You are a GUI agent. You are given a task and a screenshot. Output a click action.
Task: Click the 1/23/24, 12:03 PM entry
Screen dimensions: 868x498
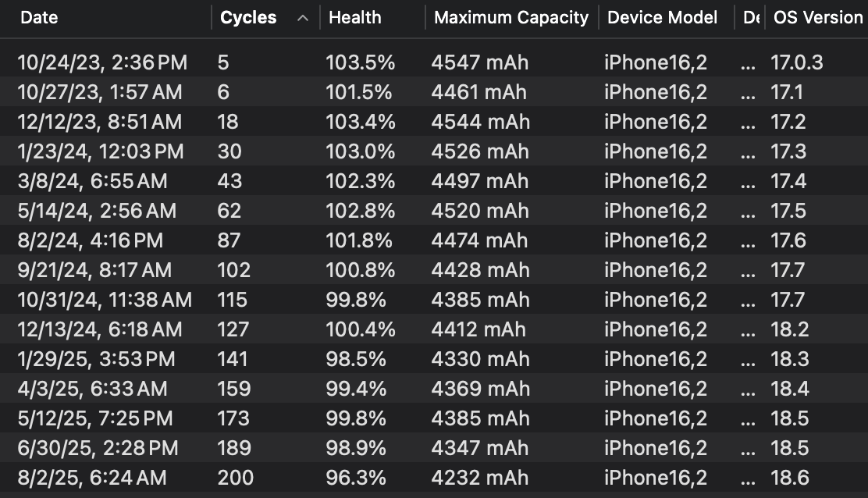tap(100, 151)
